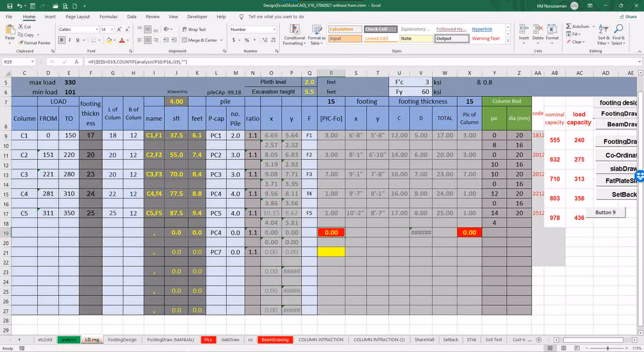
Task: Expand the Merge & Center dropdown arrow
Action: pos(222,40)
